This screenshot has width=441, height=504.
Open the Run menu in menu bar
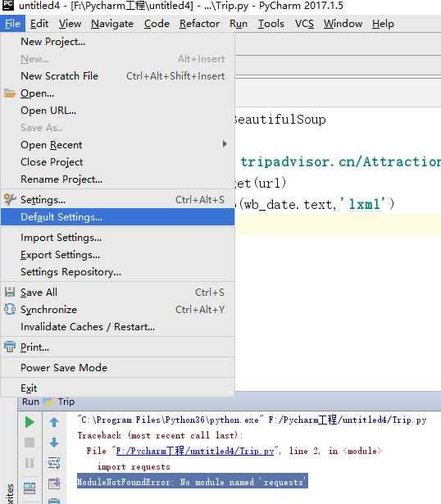pyautogui.click(x=239, y=24)
